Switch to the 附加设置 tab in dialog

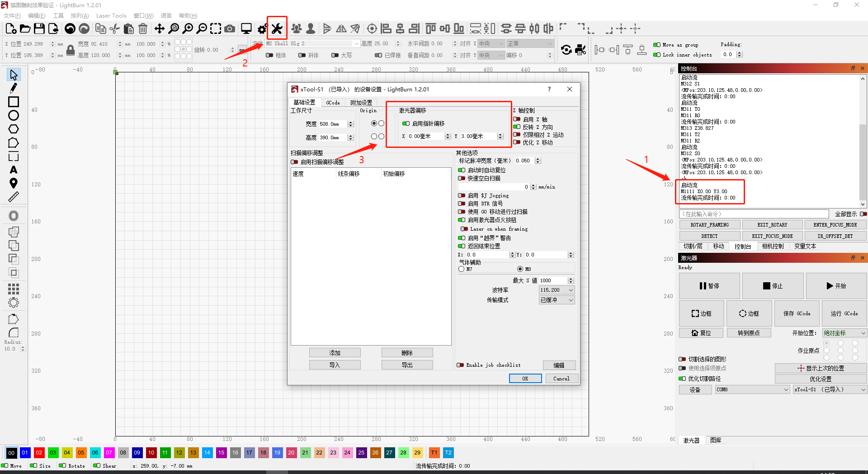361,103
